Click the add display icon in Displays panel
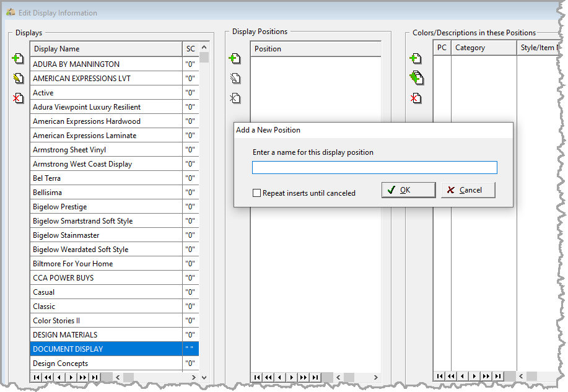568x392 pixels. click(x=18, y=58)
